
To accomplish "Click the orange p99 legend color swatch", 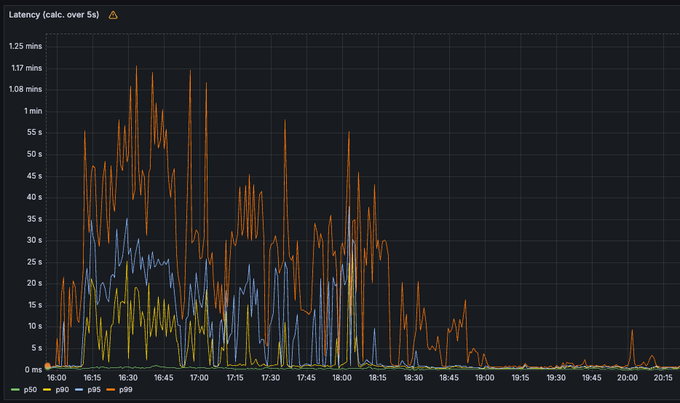I will pyautogui.click(x=111, y=390).
